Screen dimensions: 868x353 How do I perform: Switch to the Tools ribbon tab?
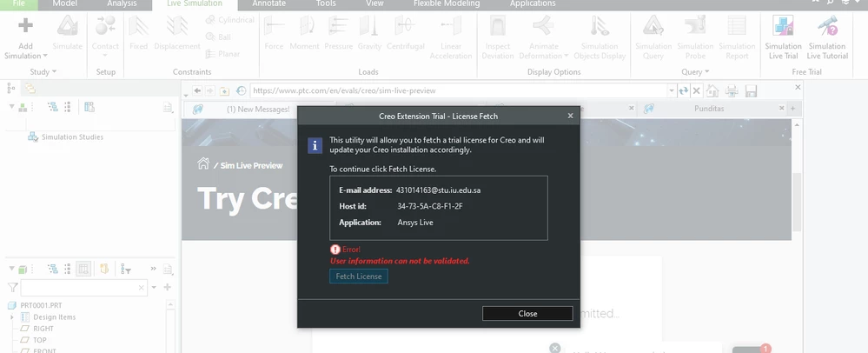click(326, 3)
